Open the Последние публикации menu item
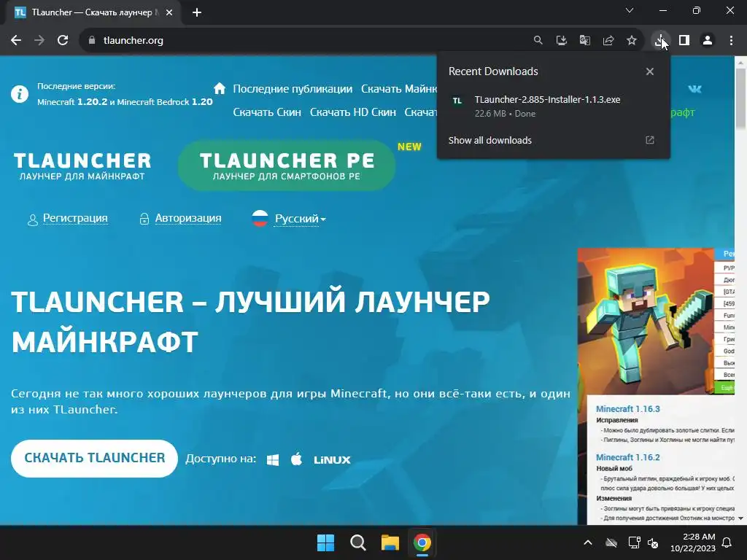This screenshot has width=747, height=560. pyautogui.click(x=293, y=89)
